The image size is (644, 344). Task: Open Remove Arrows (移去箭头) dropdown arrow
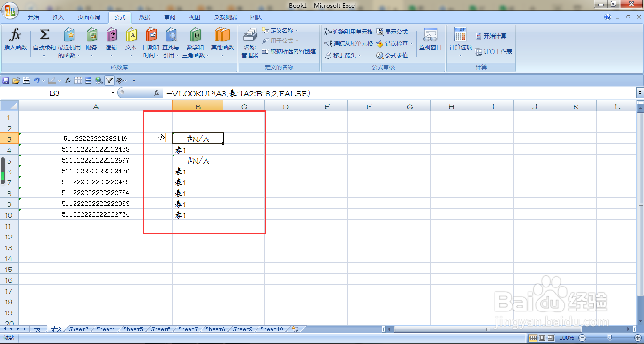coord(360,56)
